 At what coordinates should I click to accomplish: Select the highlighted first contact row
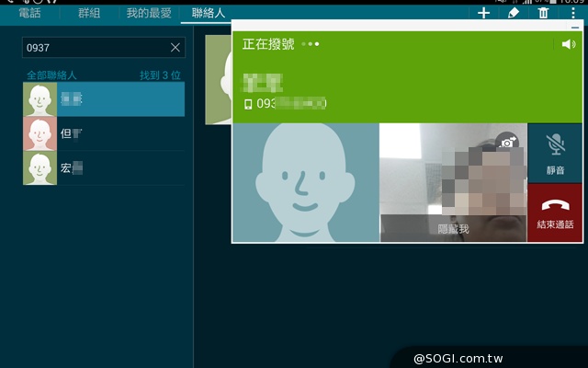(104, 99)
